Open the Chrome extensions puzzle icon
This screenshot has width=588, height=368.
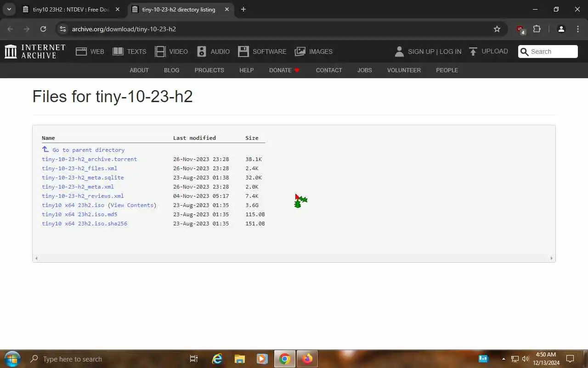pyautogui.click(x=537, y=29)
